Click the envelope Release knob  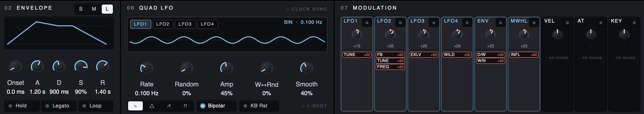click(103, 67)
